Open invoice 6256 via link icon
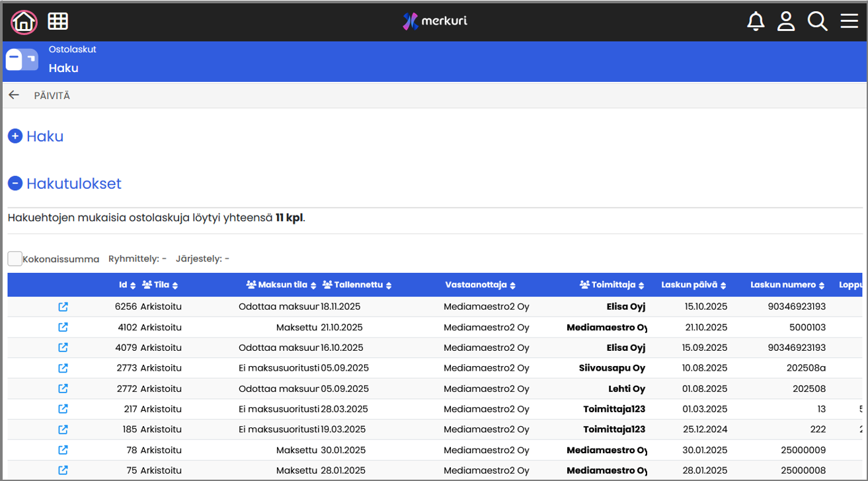 (x=63, y=307)
